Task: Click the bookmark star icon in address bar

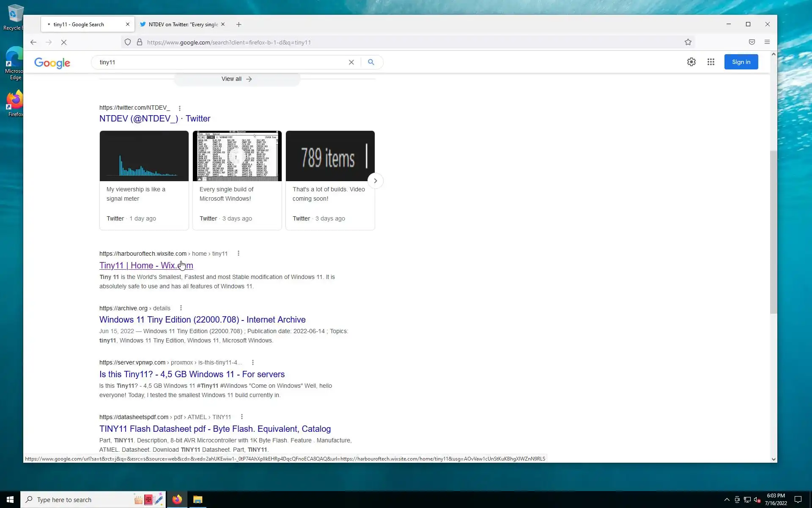Action: [688, 42]
